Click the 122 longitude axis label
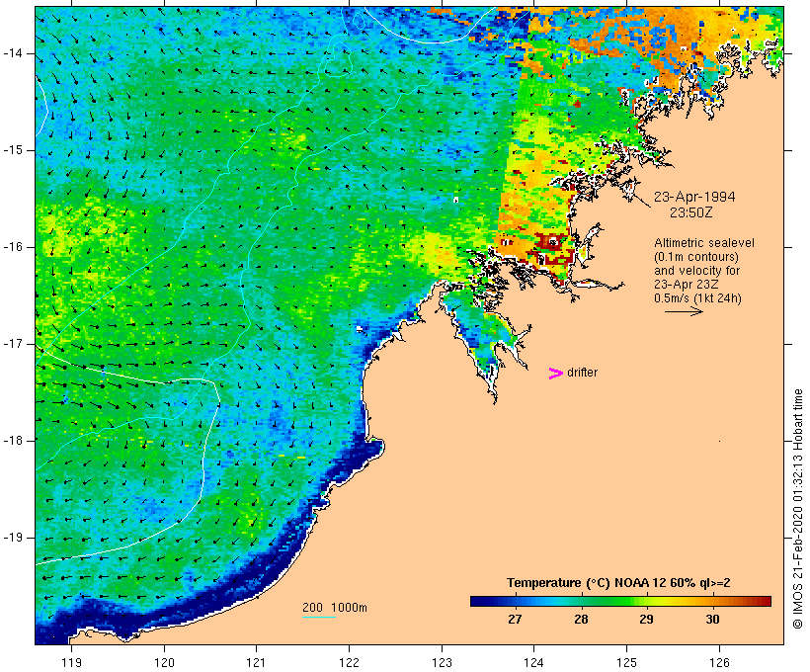 [350, 662]
